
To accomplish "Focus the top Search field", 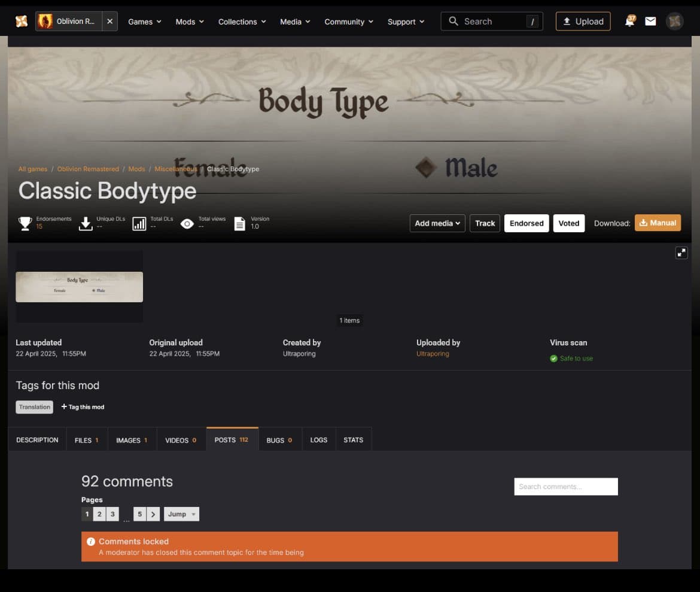I will point(492,21).
